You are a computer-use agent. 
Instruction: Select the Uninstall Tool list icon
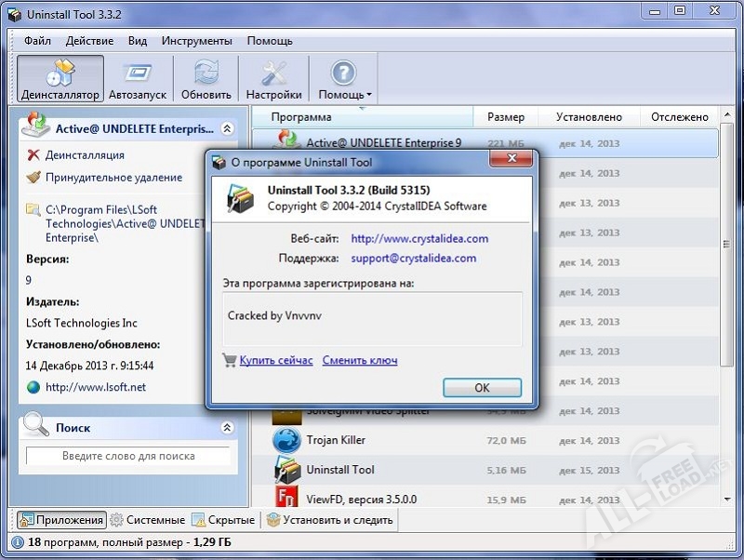point(286,470)
